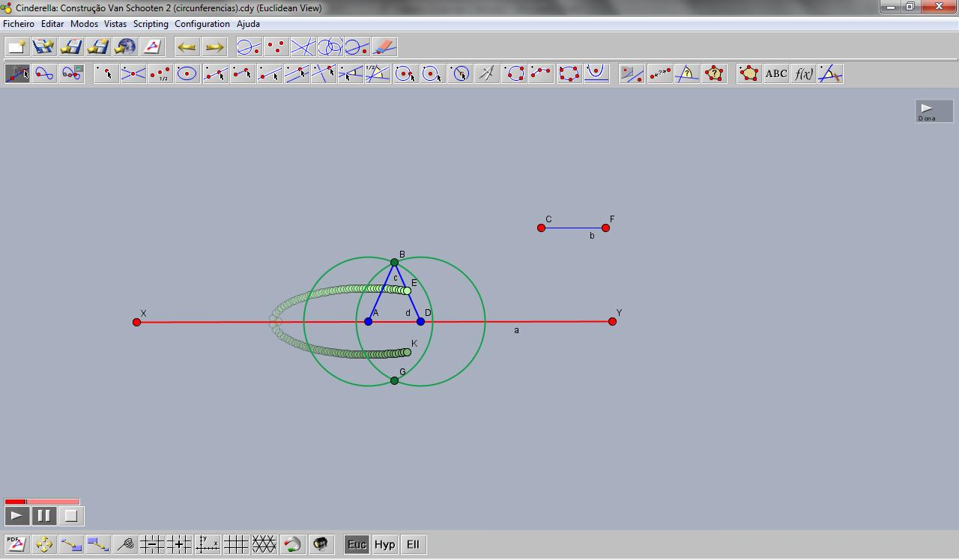959x560 pixels.
Task: Click the Save As icon
Action: pos(97,47)
